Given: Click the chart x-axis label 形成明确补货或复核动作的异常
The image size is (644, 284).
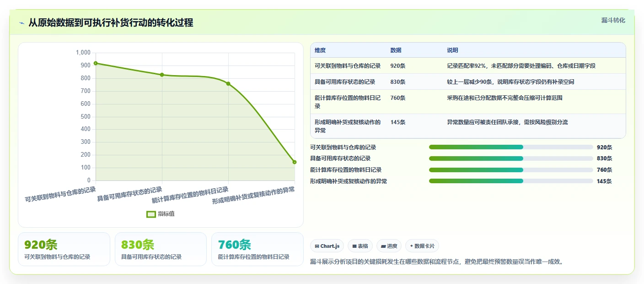Looking at the screenshot, I should pos(253,195).
